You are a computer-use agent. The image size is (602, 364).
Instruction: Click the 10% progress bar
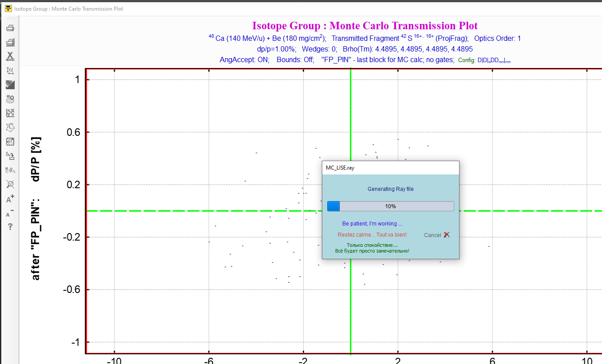(390, 206)
